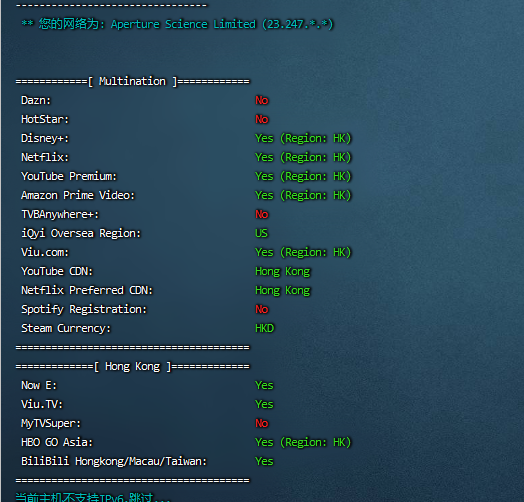524x502 pixels.
Task: Click the US value for iQyi
Action: click(261, 233)
